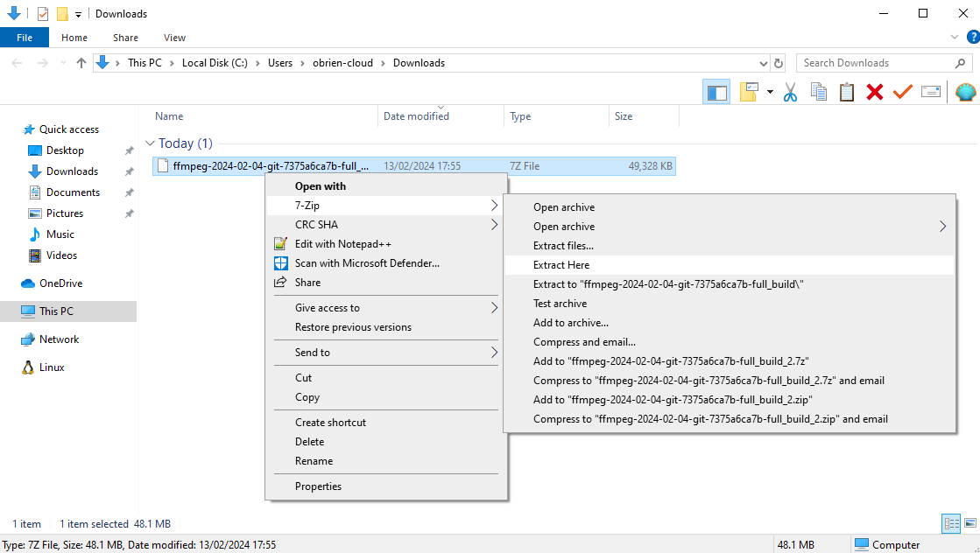This screenshot has width=980, height=553.
Task: Select Properties in the context menu
Action: 318,486
